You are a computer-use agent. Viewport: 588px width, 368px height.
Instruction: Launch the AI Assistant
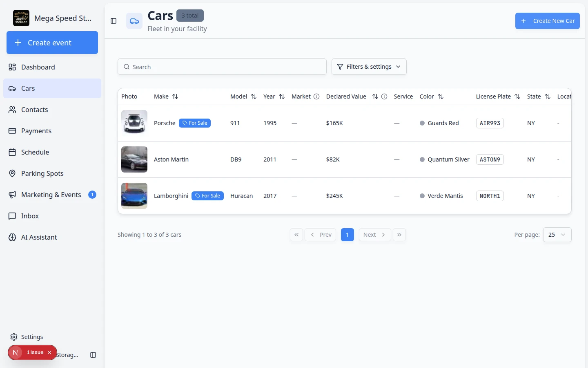[52, 237]
